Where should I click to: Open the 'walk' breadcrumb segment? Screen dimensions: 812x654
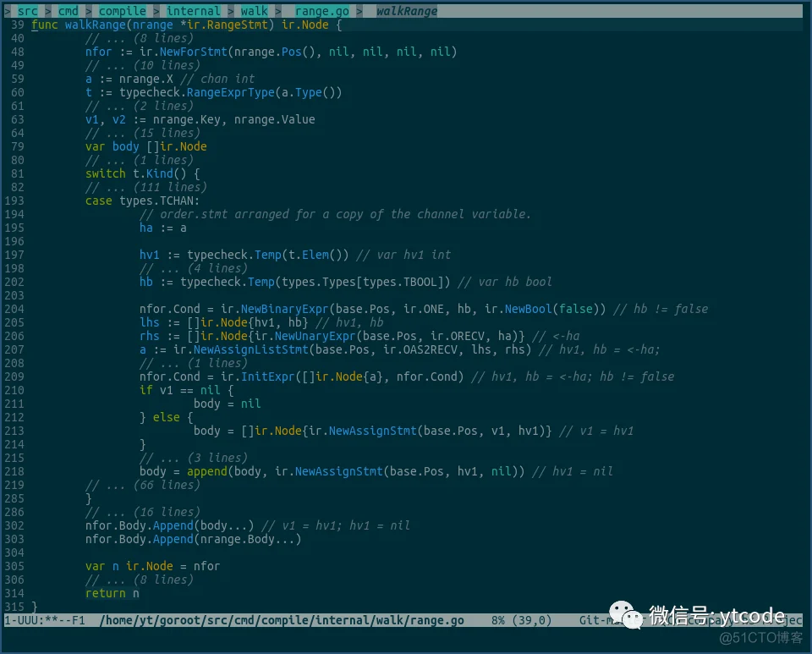(255, 11)
